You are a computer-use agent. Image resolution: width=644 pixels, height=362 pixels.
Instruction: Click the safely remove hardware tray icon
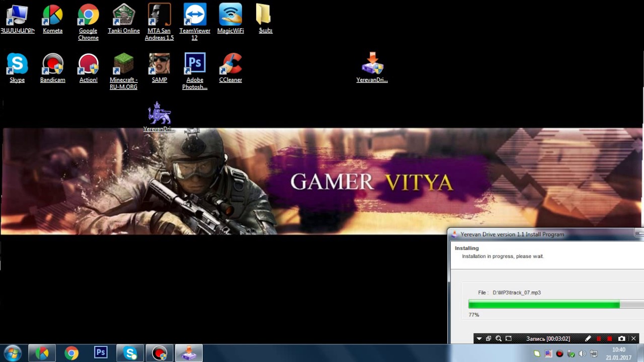tap(571, 353)
